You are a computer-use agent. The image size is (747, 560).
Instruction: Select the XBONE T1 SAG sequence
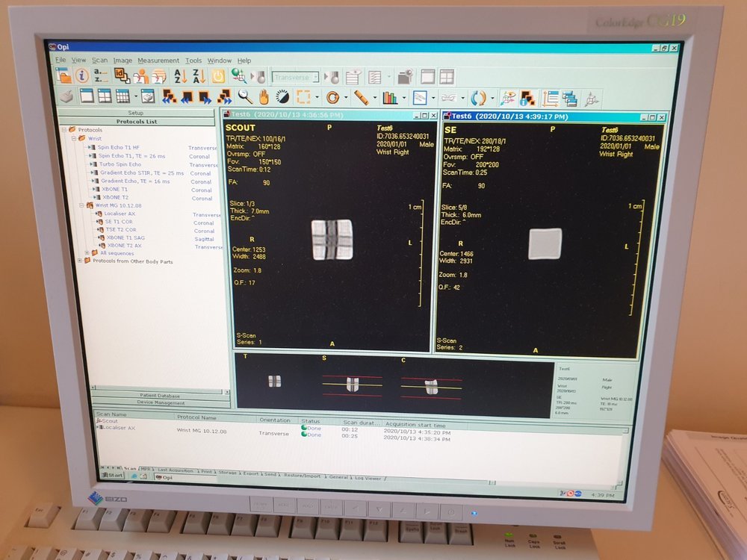[125, 237]
